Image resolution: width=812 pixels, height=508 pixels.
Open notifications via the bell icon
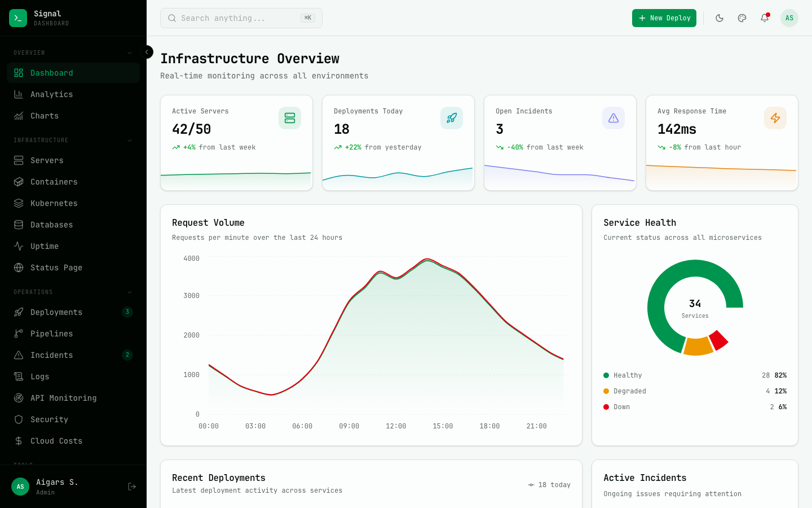pyautogui.click(x=765, y=17)
